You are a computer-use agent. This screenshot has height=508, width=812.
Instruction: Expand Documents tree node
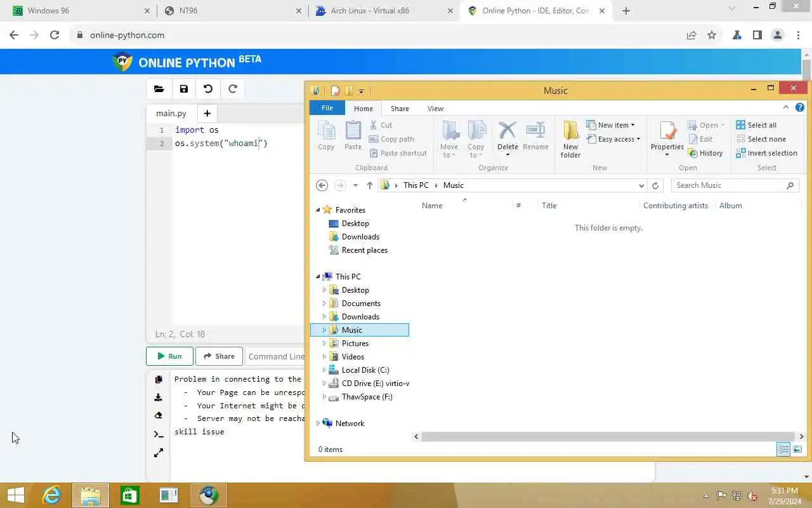324,304
